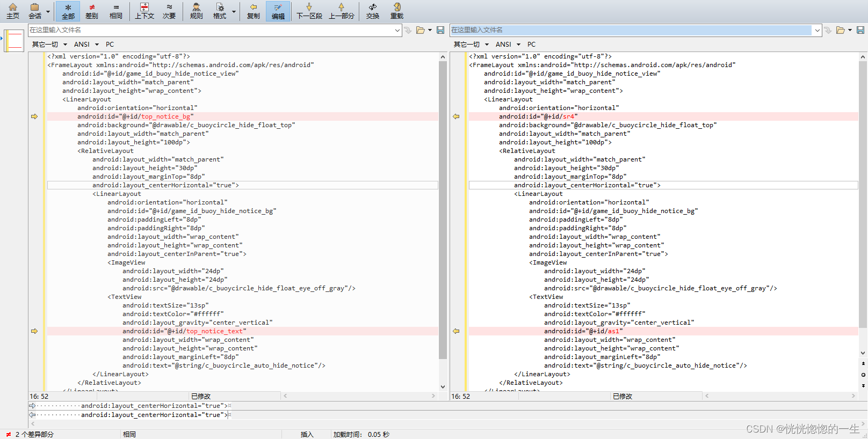Click right pane browse folder icon
This screenshot has height=439, width=868.
(x=840, y=30)
